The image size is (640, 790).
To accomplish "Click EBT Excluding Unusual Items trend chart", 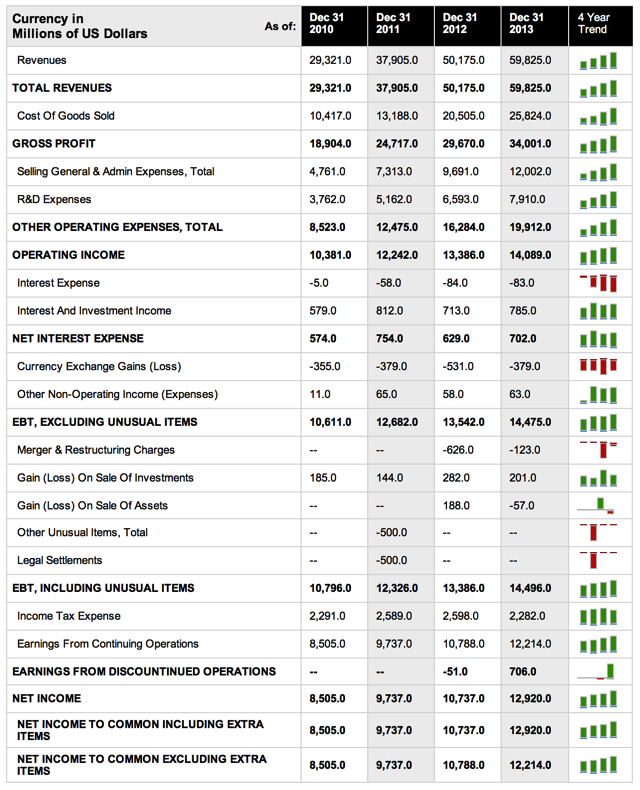I will pyautogui.click(x=598, y=422).
